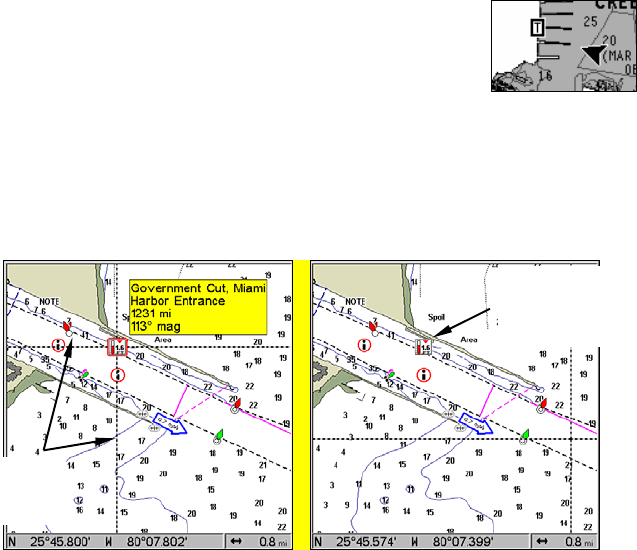This screenshot has width=637, height=550.
Task: Click the Spoil label in the 25°45.574' chart
Action: coord(436,317)
